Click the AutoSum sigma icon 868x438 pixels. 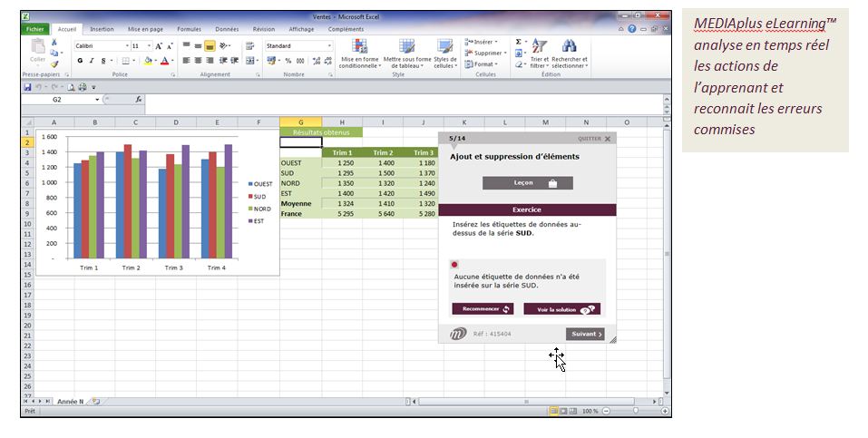click(519, 42)
